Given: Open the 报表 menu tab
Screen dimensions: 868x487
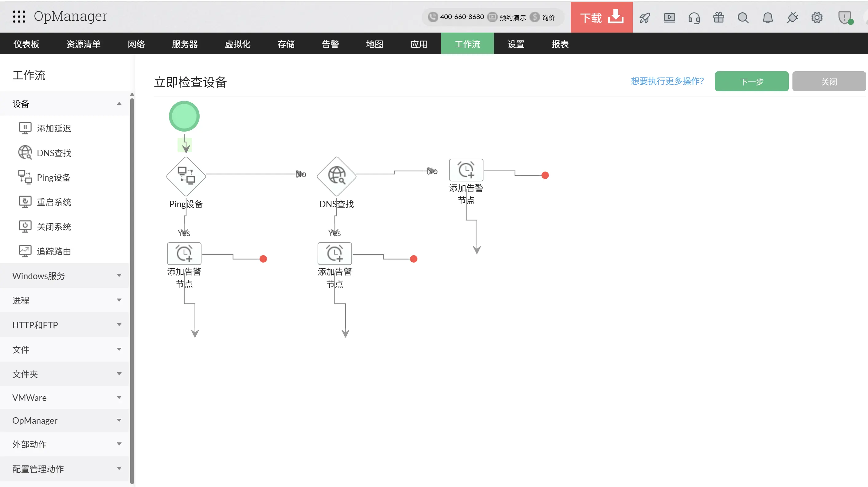Looking at the screenshot, I should pyautogui.click(x=560, y=44).
